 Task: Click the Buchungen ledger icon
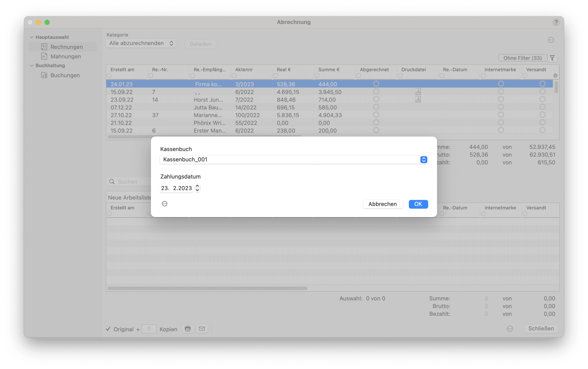click(44, 75)
